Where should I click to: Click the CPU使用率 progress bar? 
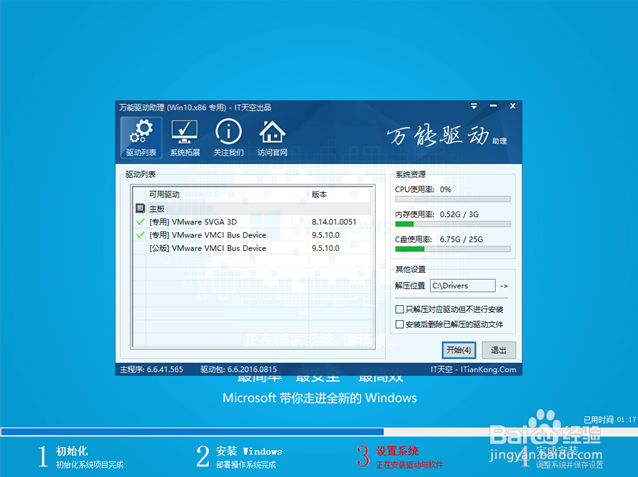452,199
